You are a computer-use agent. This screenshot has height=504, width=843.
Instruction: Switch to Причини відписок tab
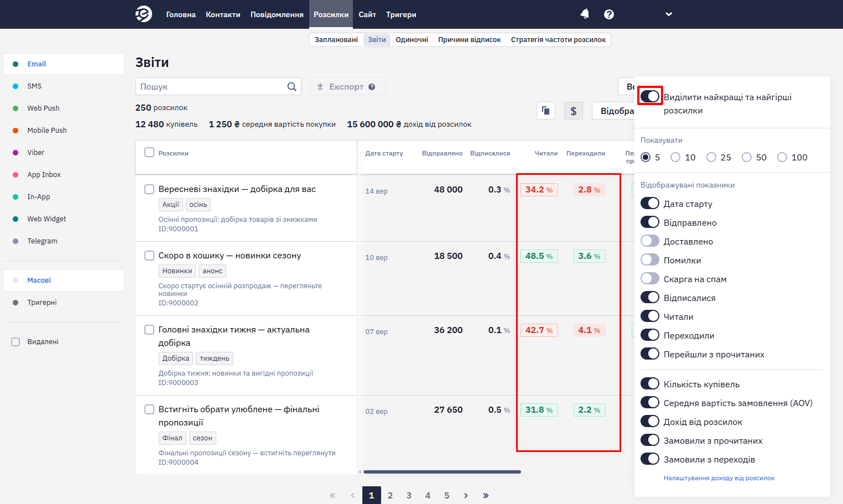pos(470,40)
